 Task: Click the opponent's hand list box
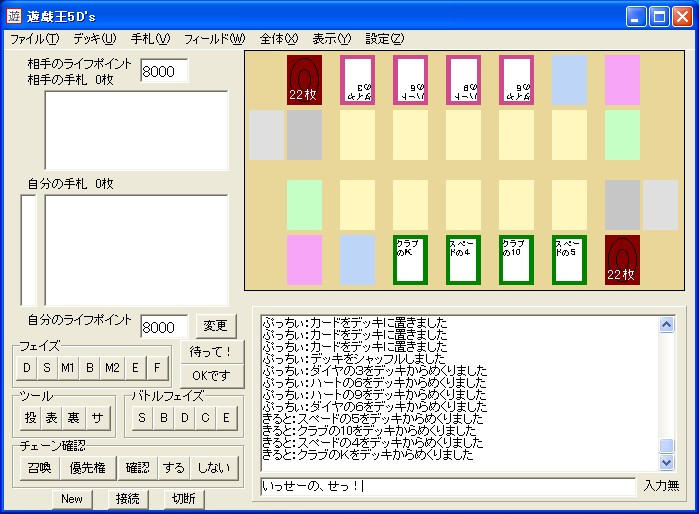(x=136, y=131)
